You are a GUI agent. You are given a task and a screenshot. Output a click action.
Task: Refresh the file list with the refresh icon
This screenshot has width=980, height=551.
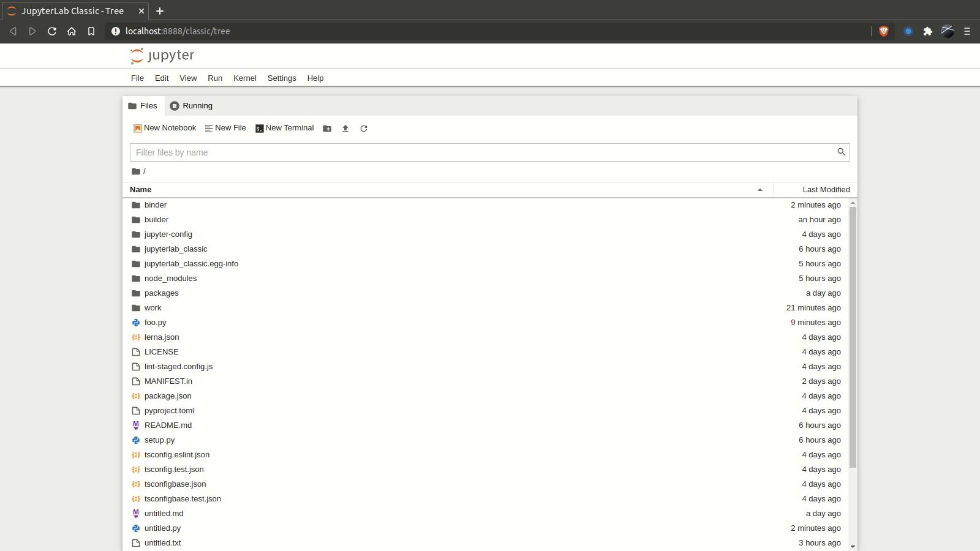[x=364, y=129]
